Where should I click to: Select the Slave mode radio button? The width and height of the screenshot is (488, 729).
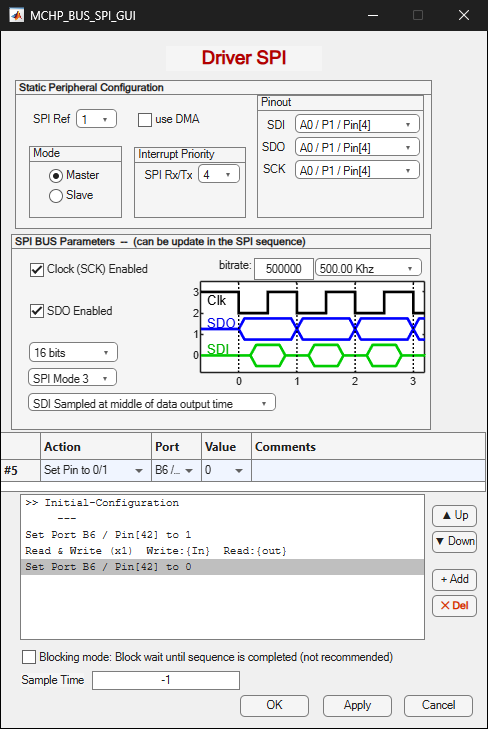click(56, 196)
